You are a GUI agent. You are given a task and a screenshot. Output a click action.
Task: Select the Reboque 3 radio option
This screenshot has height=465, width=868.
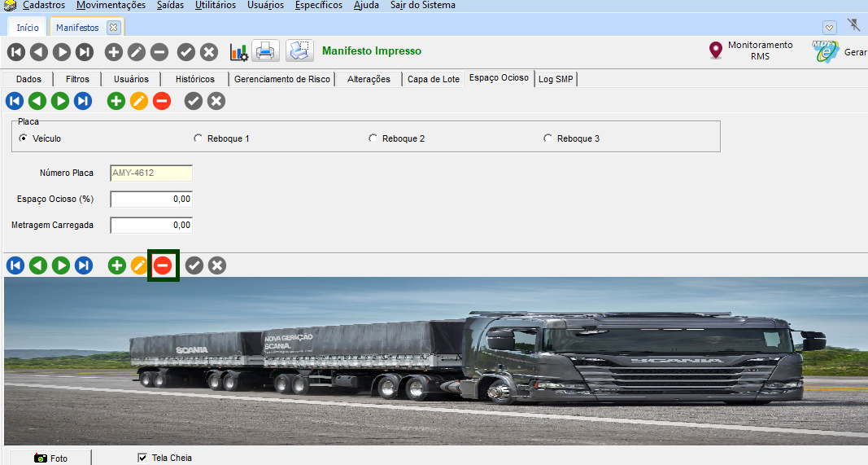(547, 138)
